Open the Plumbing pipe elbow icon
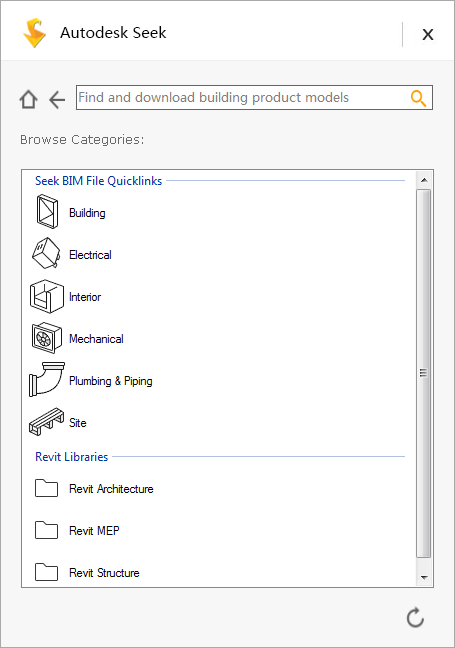 pos(47,379)
